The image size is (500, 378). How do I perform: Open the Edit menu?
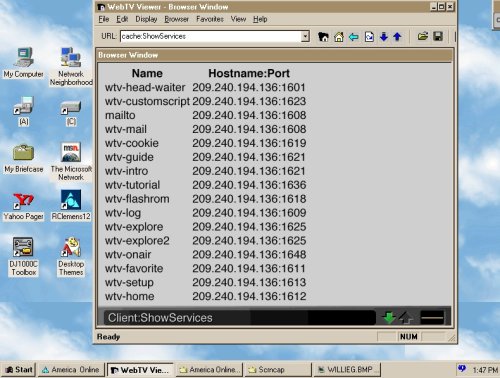pyautogui.click(x=122, y=19)
